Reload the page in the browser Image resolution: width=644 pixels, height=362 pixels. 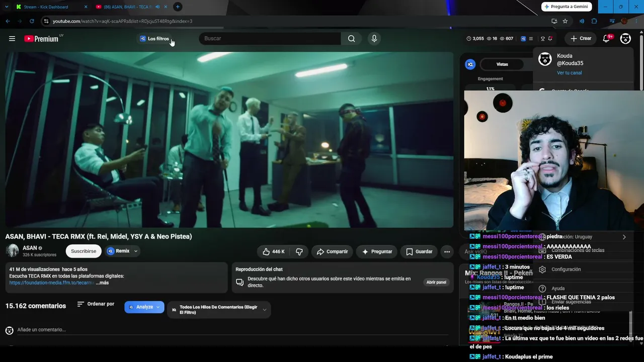click(x=32, y=21)
